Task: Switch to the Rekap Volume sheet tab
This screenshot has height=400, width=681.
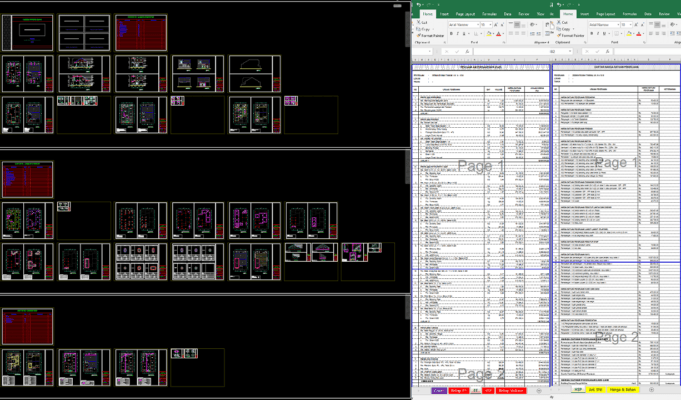Action: (x=511, y=390)
